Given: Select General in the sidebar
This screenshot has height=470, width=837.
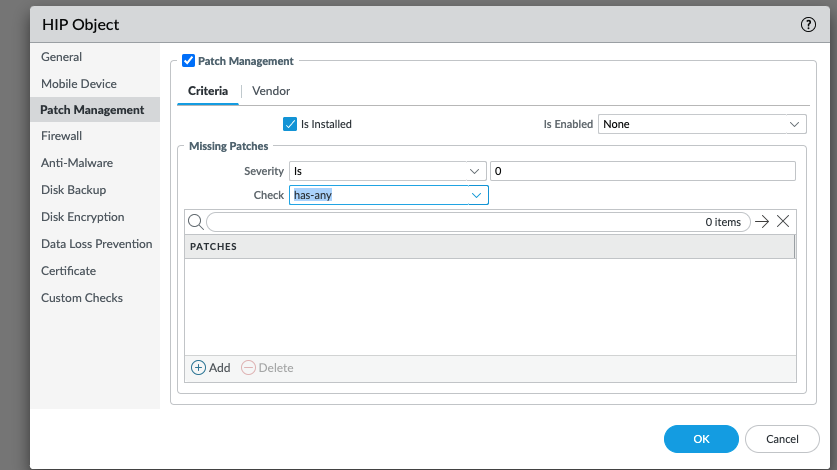Looking at the screenshot, I should [61, 57].
